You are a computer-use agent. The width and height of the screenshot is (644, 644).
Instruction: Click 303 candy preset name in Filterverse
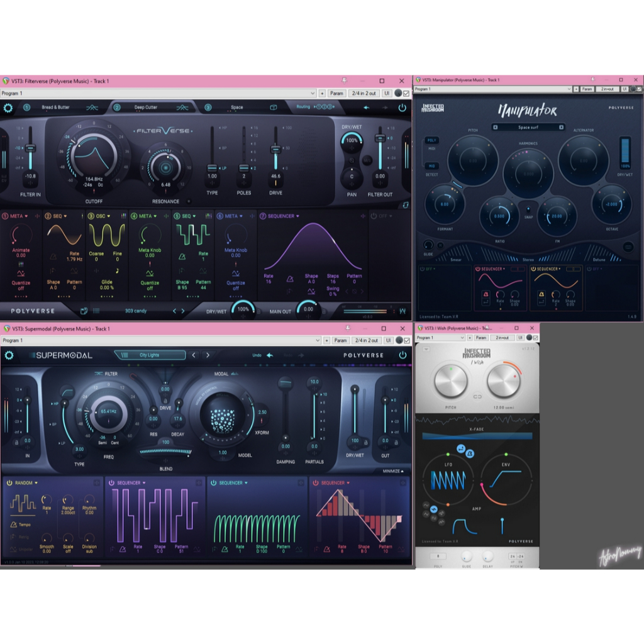tap(136, 311)
